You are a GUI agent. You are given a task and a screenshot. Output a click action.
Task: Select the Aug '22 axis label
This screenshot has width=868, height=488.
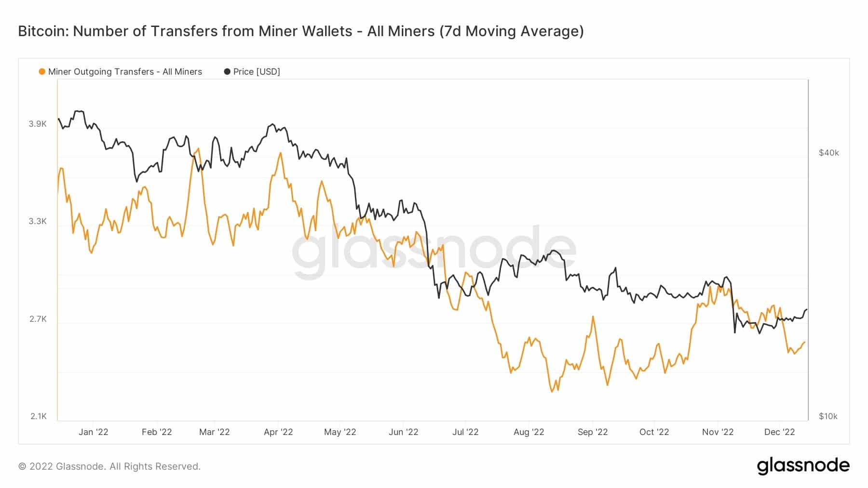529,432
